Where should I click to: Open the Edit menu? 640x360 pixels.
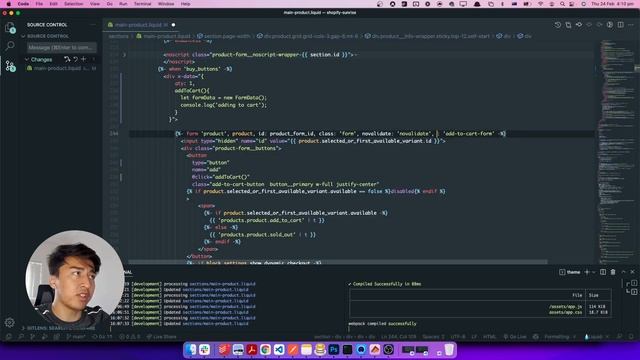pos(53,4)
